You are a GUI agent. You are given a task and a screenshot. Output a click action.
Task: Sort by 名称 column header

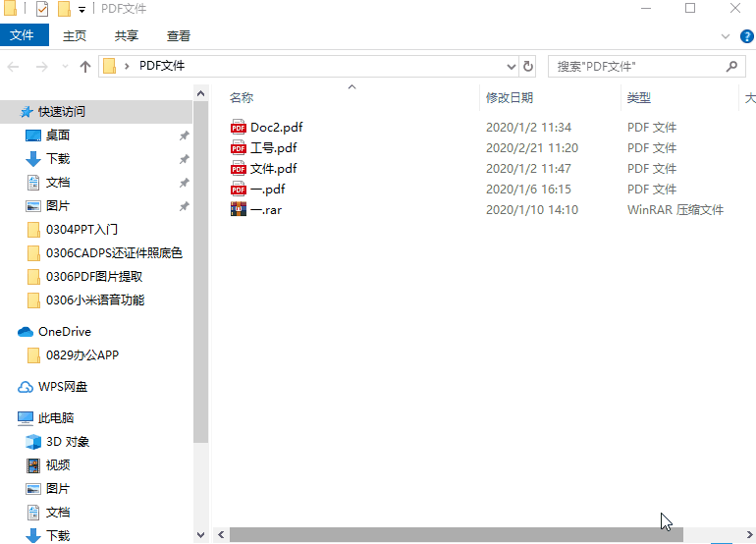pos(242,98)
